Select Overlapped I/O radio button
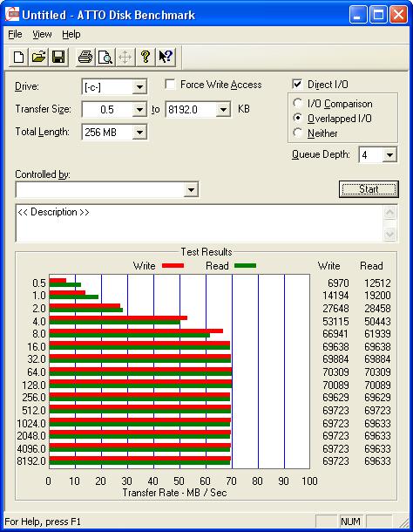This screenshot has height=532, width=413. pyautogui.click(x=297, y=118)
